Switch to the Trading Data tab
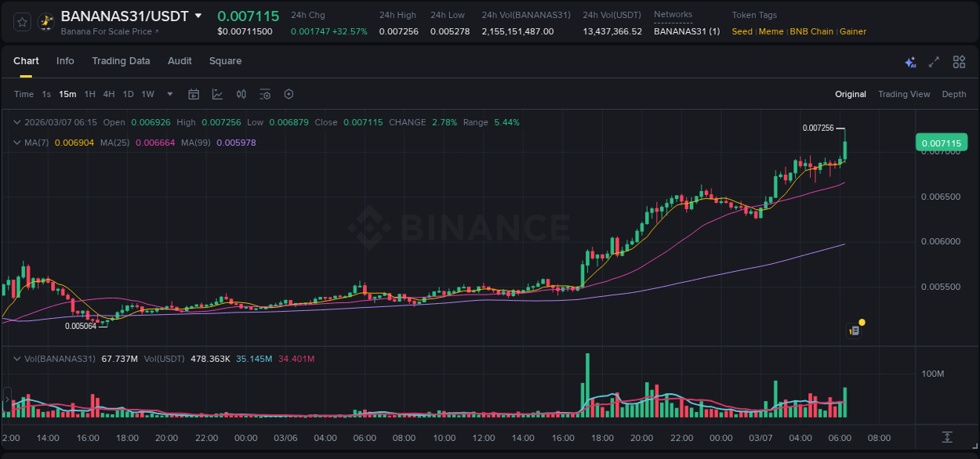Image resolution: width=980 pixels, height=459 pixels. click(121, 61)
